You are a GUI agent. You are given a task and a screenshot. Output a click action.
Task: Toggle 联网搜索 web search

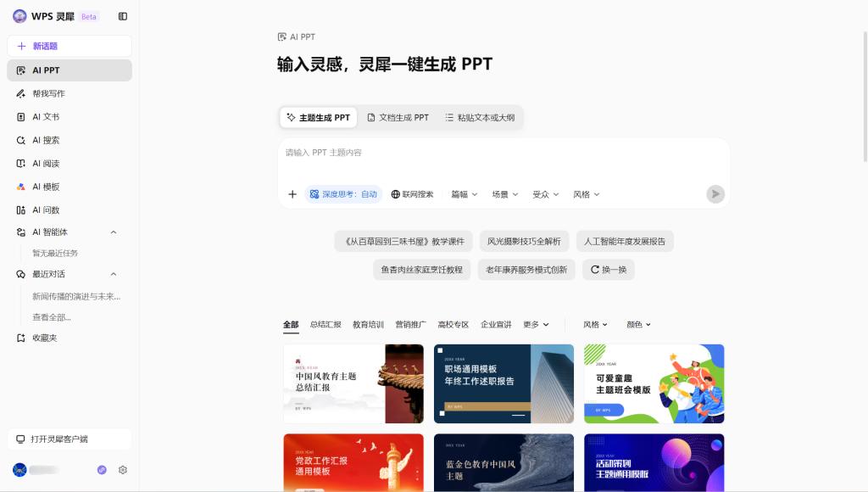[412, 194]
